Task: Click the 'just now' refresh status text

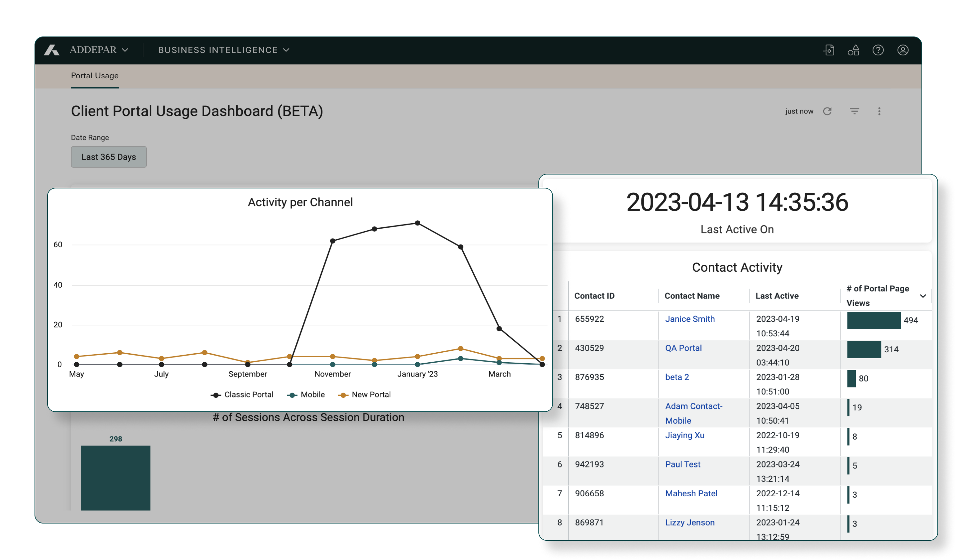Action: [x=799, y=111]
